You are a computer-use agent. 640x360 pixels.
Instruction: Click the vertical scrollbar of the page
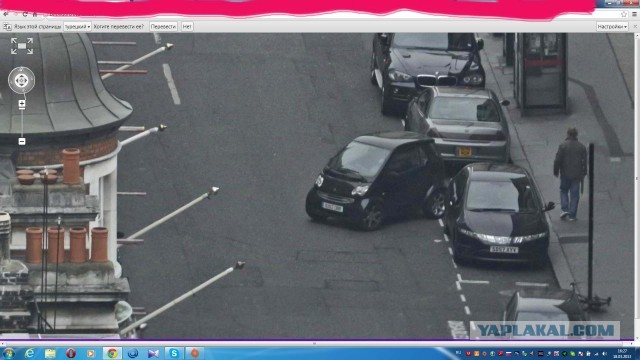coord(637,186)
